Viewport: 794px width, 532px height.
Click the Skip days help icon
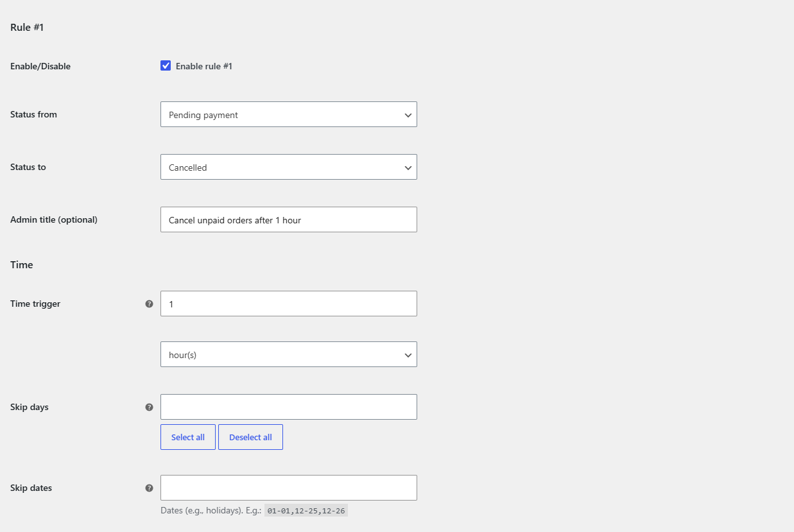tap(149, 407)
